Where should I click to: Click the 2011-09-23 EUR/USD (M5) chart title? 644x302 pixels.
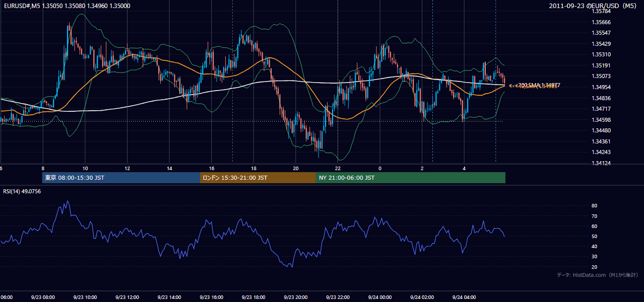594,6
